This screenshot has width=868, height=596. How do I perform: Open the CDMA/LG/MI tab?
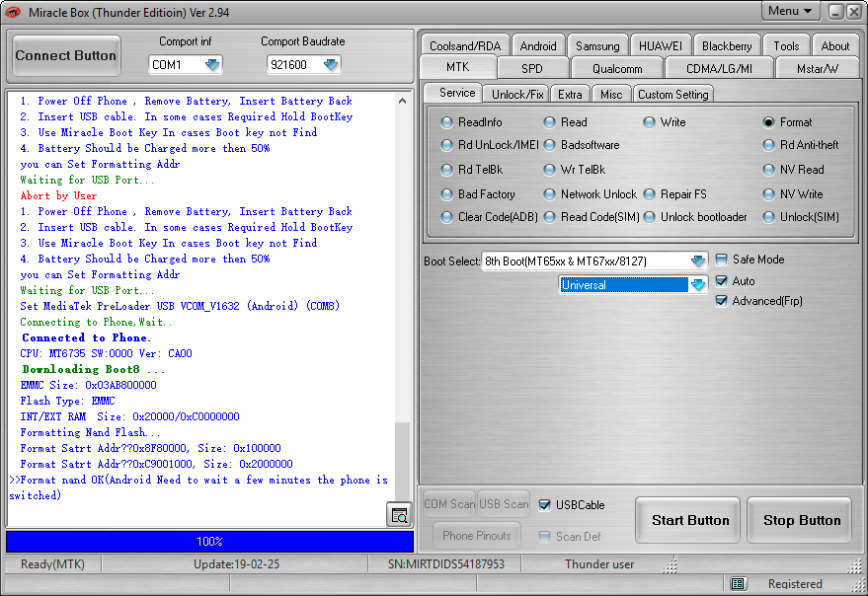[719, 69]
